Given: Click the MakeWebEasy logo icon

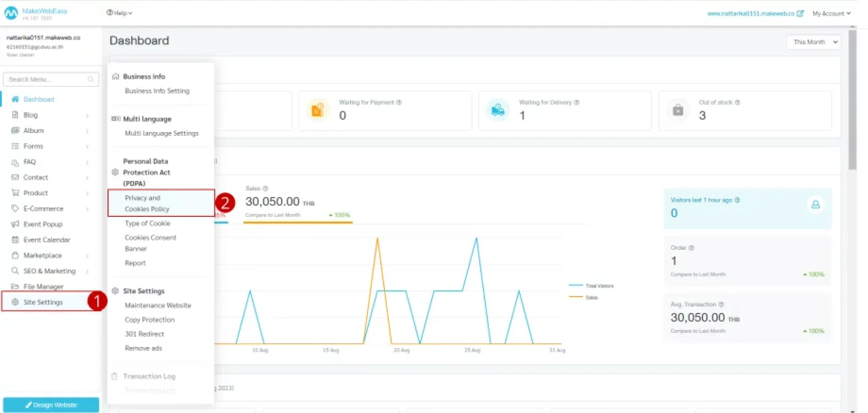Looking at the screenshot, I should pyautogui.click(x=11, y=13).
